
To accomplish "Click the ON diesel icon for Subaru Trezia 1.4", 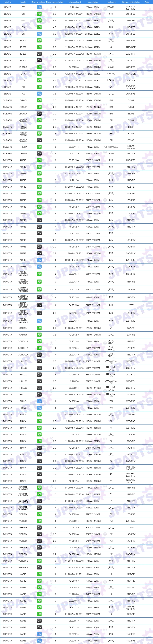I will pyautogui.click(x=39, y=154).
